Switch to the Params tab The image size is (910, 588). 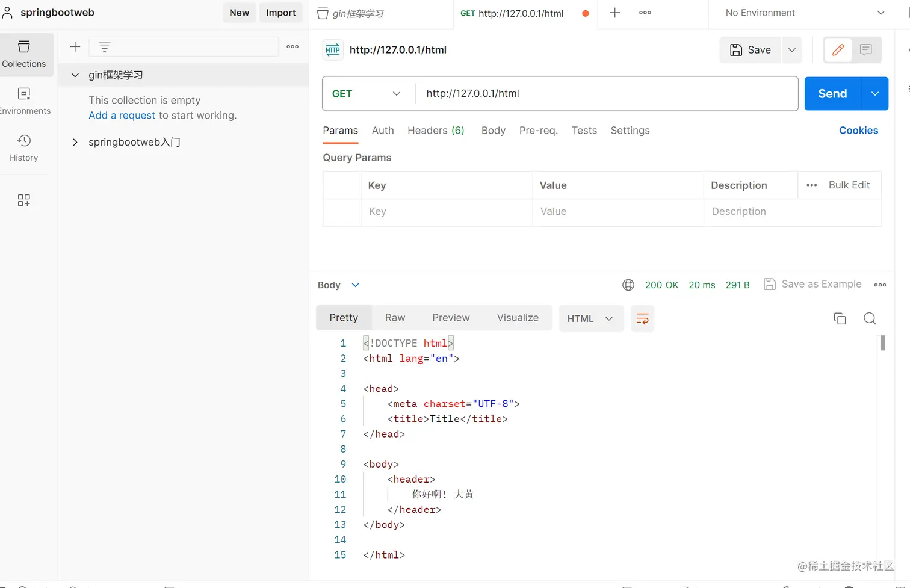click(340, 131)
